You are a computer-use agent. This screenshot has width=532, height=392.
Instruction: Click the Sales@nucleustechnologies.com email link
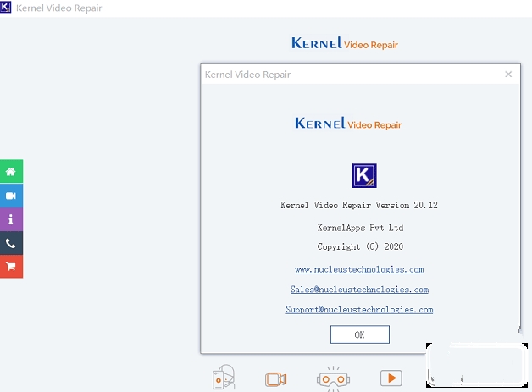(359, 290)
